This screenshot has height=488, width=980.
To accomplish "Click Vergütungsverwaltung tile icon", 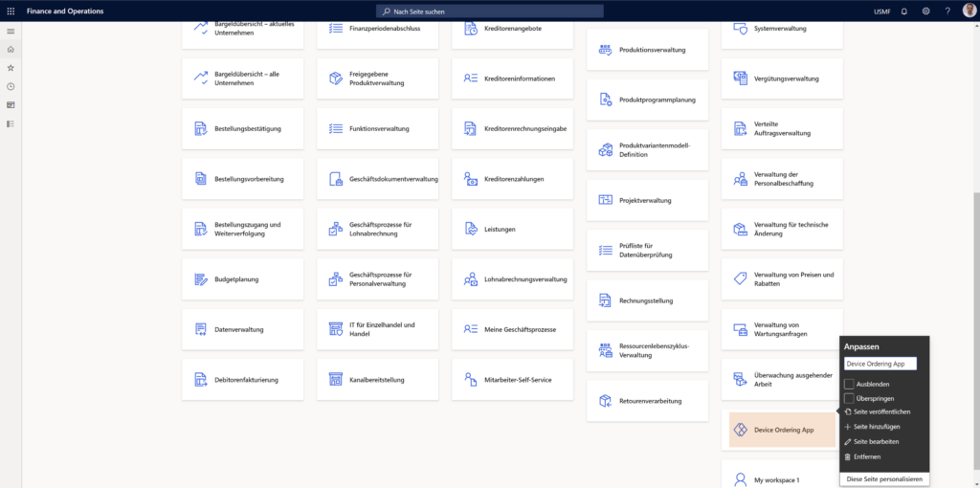I will point(741,78).
